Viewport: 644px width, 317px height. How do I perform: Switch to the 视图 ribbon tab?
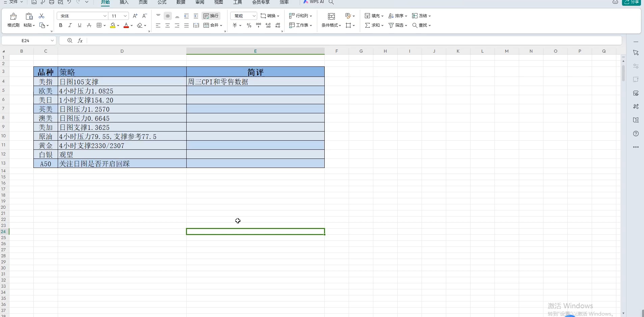coord(219,2)
